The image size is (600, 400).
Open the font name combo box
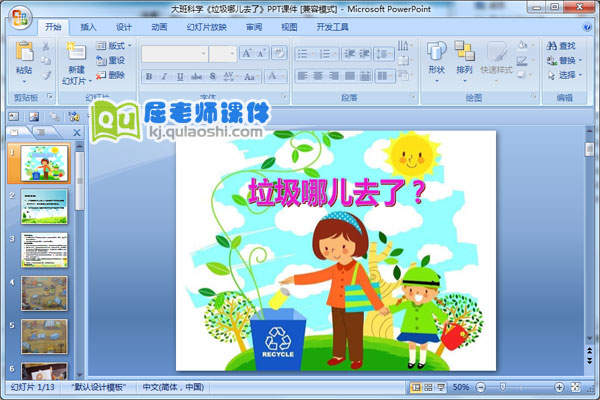click(x=174, y=54)
